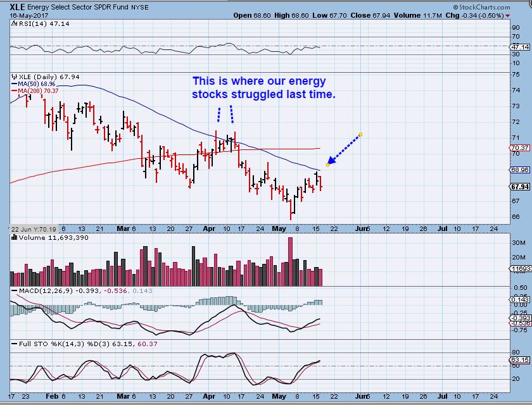Click the blue annotation text about energy stocks

[263, 87]
